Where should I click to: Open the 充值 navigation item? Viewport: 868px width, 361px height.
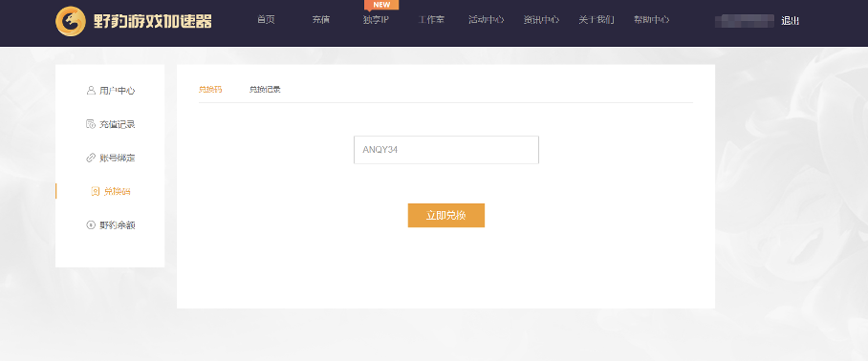[321, 20]
